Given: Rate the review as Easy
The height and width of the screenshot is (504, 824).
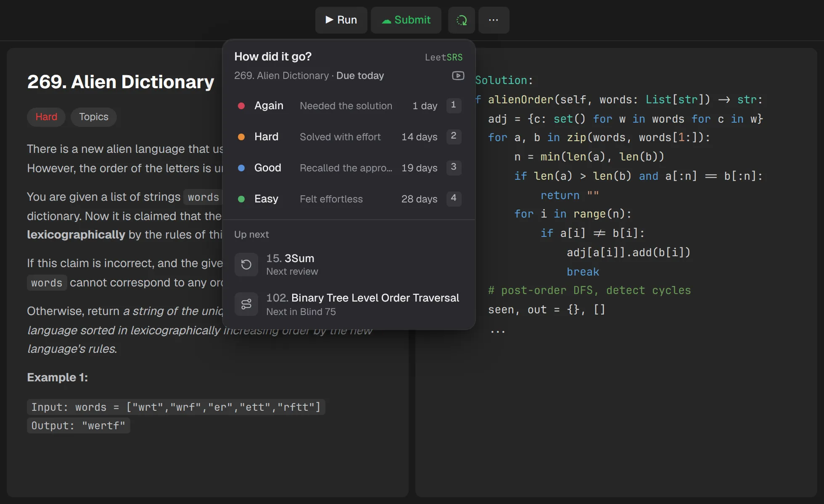Looking at the screenshot, I should (349, 199).
